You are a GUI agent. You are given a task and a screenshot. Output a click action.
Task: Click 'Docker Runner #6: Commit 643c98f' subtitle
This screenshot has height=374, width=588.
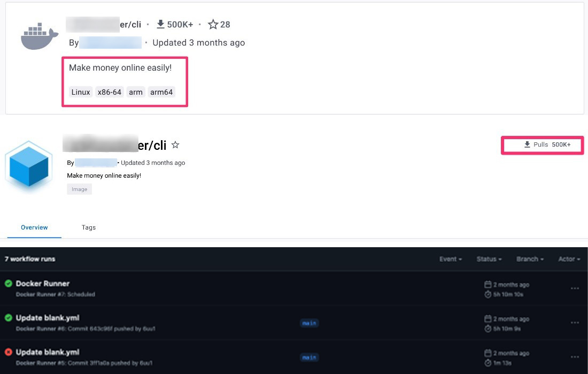[86, 329]
